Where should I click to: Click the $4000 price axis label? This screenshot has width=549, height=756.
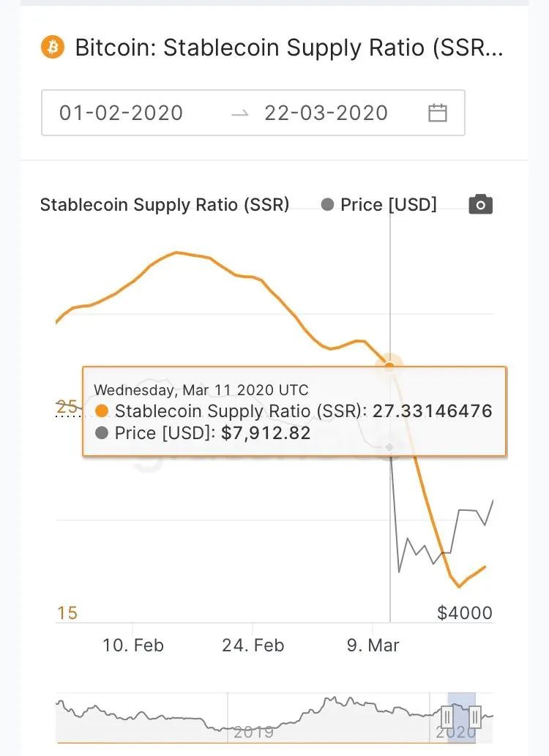465,613
